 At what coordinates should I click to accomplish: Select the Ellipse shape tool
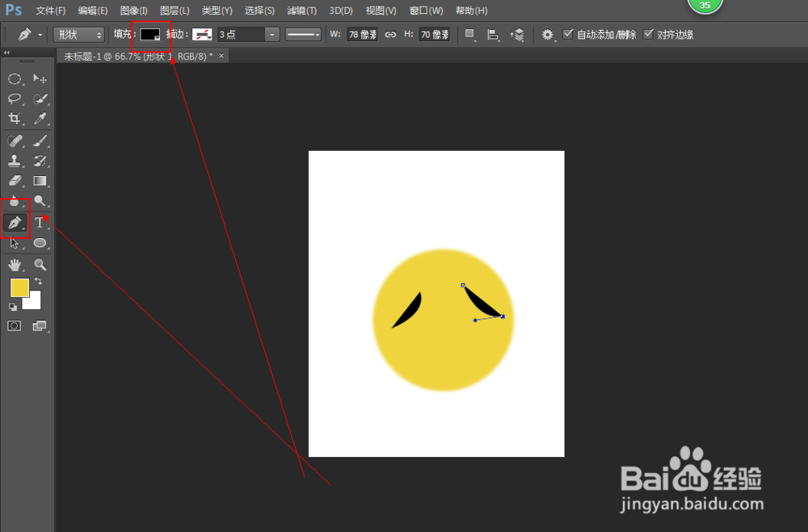[x=40, y=243]
